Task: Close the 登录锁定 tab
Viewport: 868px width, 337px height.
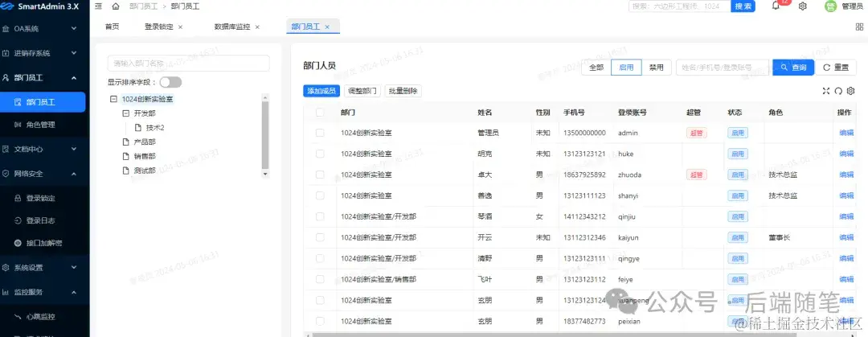Action: (x=181, y=27)
